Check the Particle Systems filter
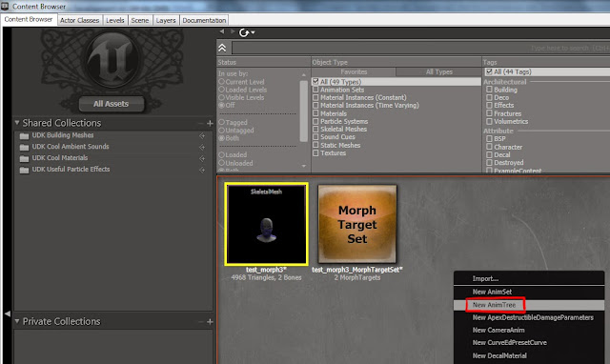The width and height of the screenshot is (610, 364). (315, 121)
